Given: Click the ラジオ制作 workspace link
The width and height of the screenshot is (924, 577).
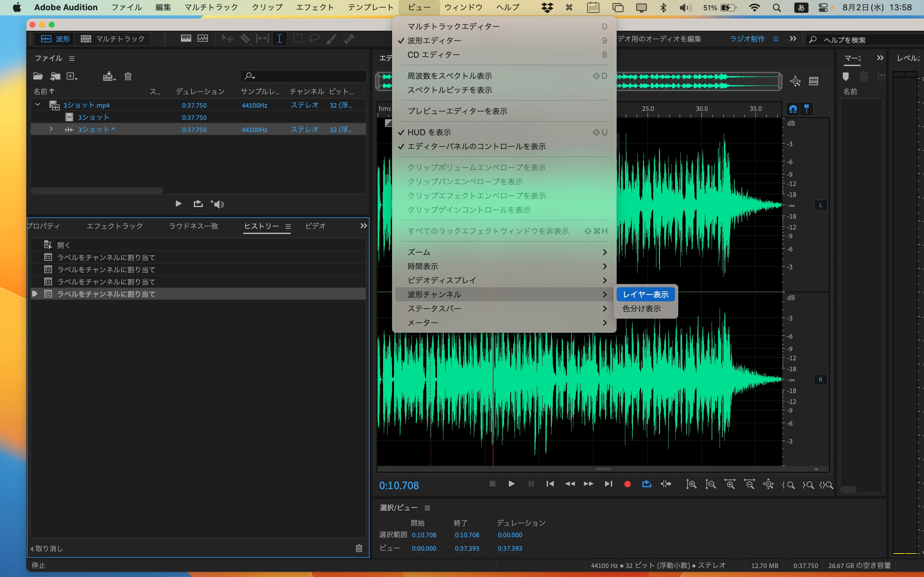Looking at the screenshot, I should pos(747,38).
